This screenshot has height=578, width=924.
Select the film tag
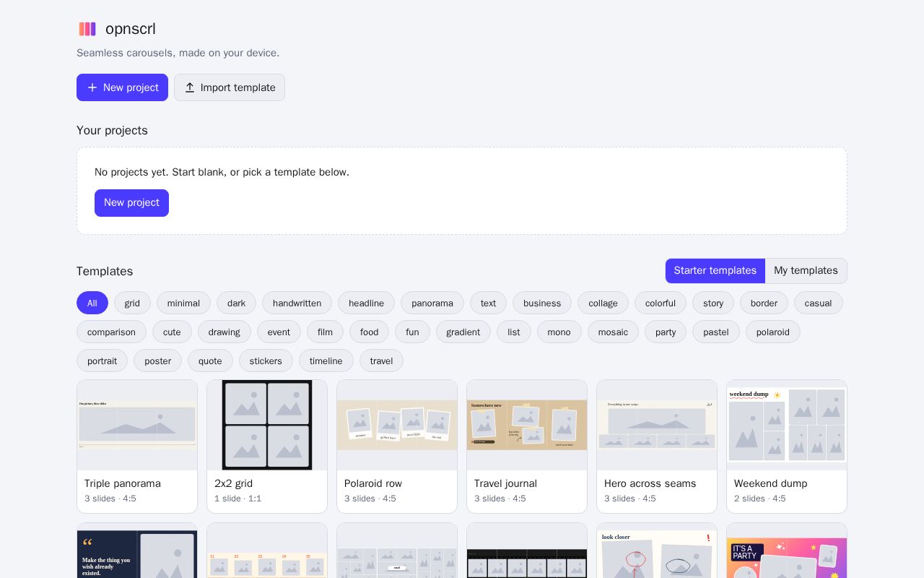pos(325,332)
